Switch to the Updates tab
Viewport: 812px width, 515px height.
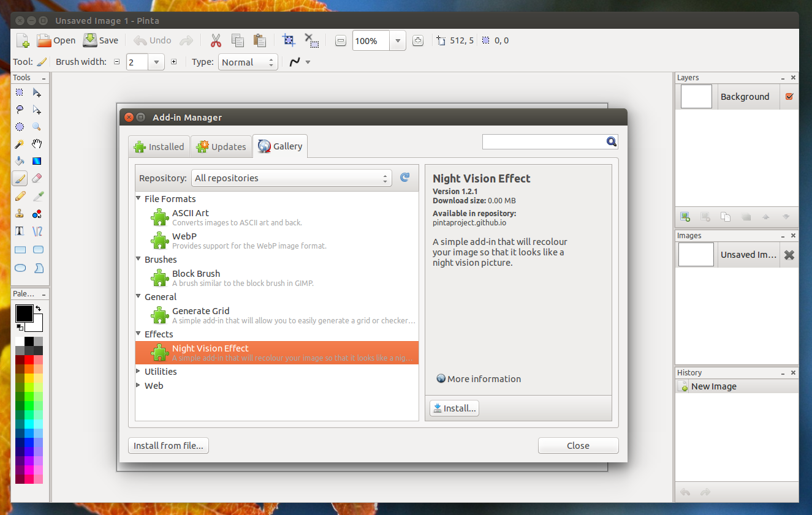[x=221, y=146]
